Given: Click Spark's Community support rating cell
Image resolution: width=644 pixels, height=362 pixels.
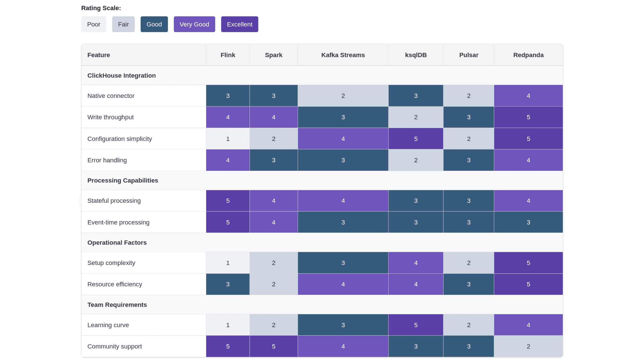Looking at the screenshot, I should [x=273, y=346].
